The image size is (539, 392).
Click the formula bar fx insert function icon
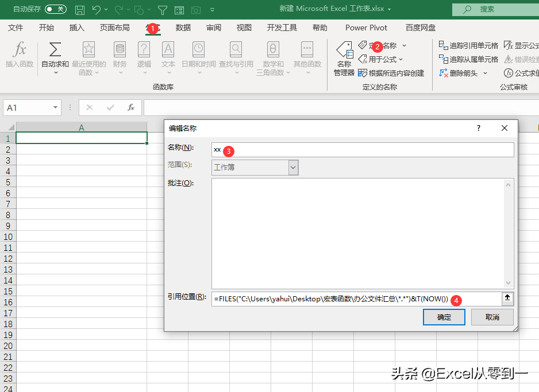pyautogui.click(x=131, y=107)
